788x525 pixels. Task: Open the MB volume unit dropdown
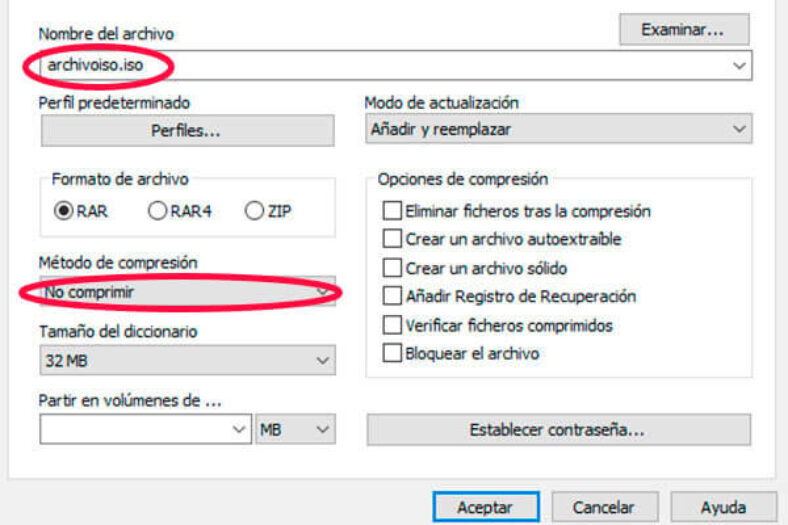(295, 429)
